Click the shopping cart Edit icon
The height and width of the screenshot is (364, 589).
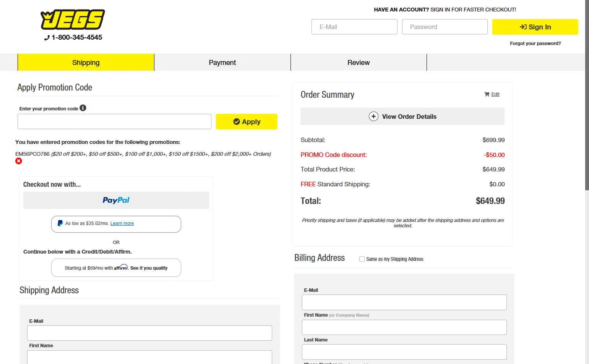point(487,94)
